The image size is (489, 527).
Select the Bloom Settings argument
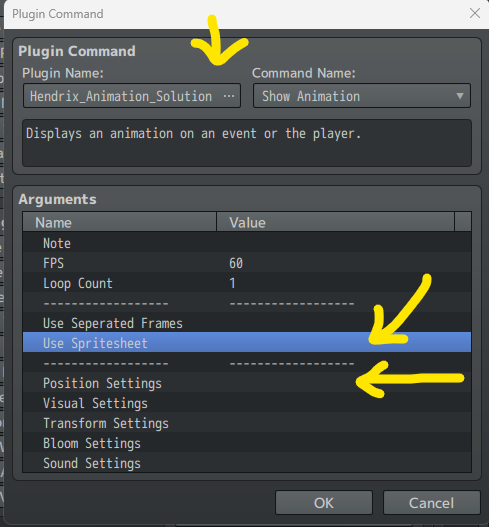pos(247,443)
